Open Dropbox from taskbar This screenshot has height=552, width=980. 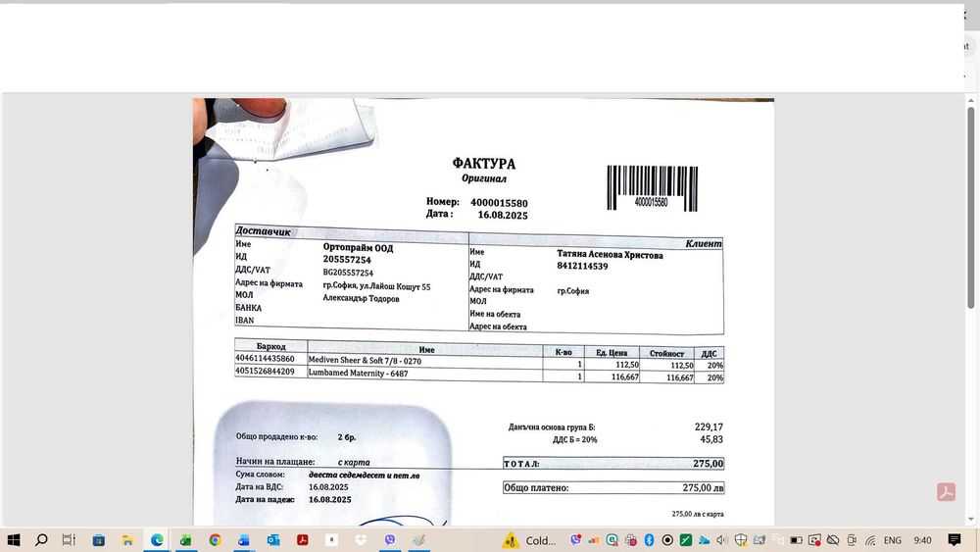tap(361, 540)
